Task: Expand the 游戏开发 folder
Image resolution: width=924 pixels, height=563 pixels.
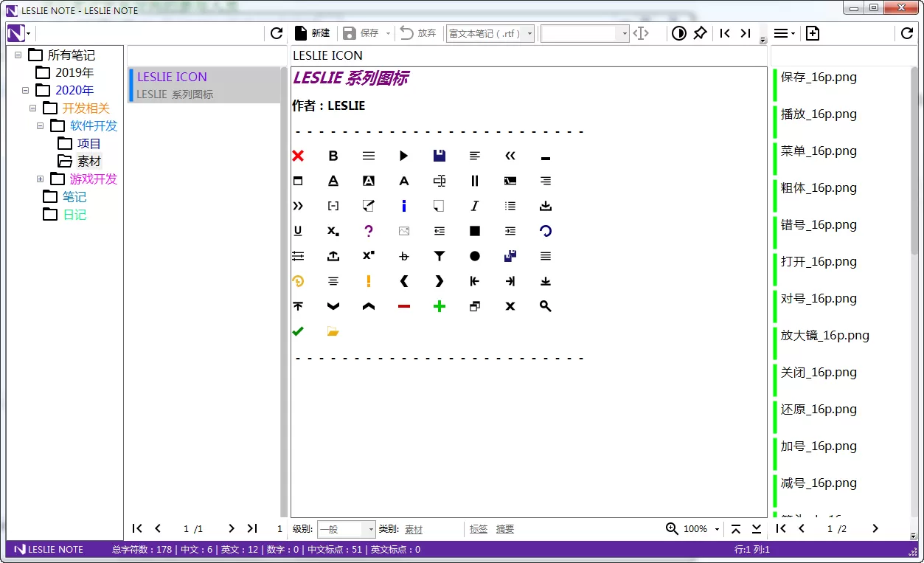Action: 41,179
